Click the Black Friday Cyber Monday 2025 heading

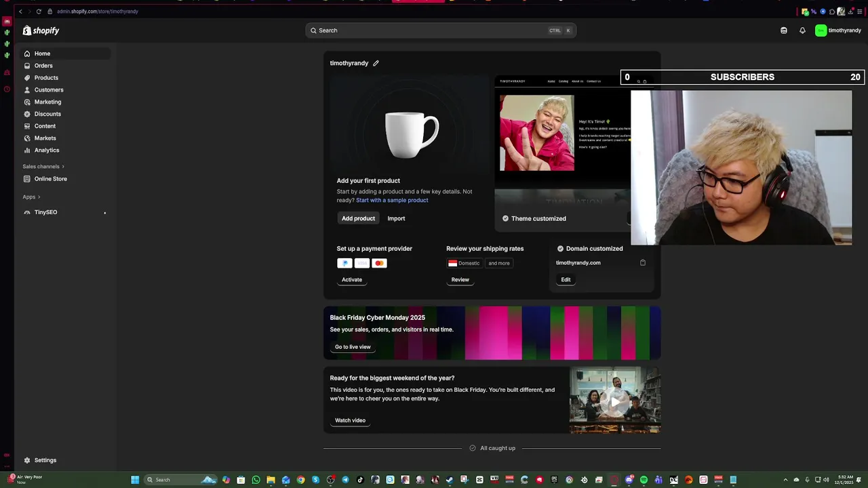pyautogui.click(x=378, y=317)
